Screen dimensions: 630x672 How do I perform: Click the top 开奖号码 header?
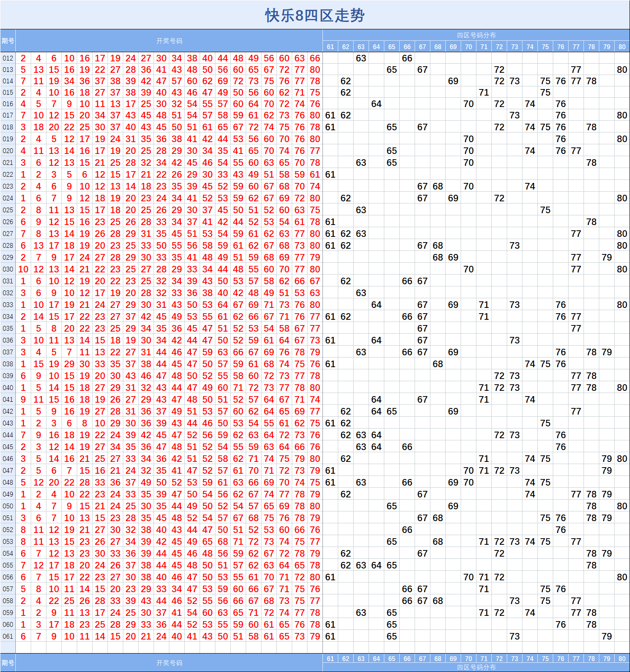click(x=169, y=41)
